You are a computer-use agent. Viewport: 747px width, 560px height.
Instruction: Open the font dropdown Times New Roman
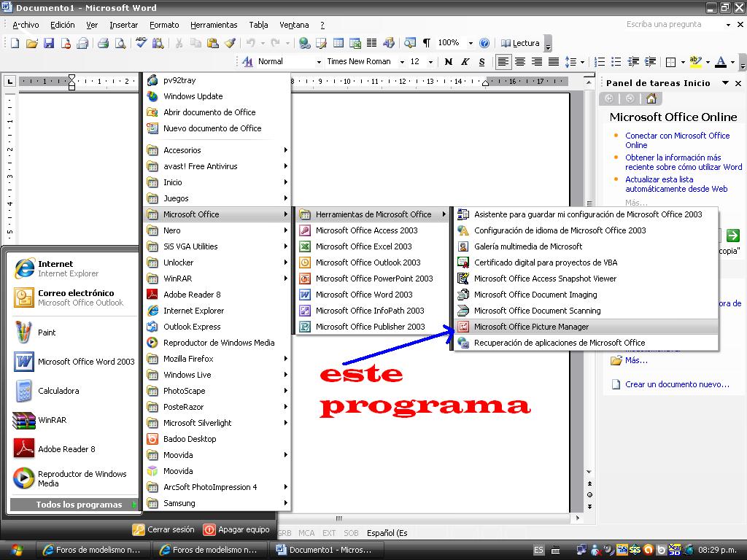(x=402, y=62)
